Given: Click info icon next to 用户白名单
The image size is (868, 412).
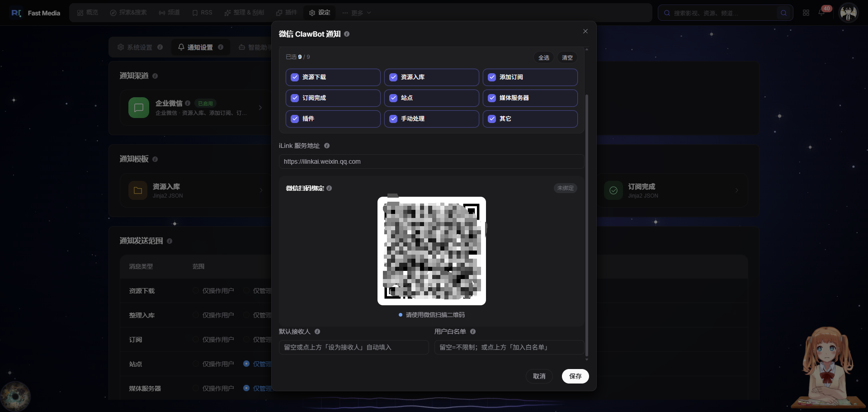Looking at the screenshot, I should [x=473, y=331].
